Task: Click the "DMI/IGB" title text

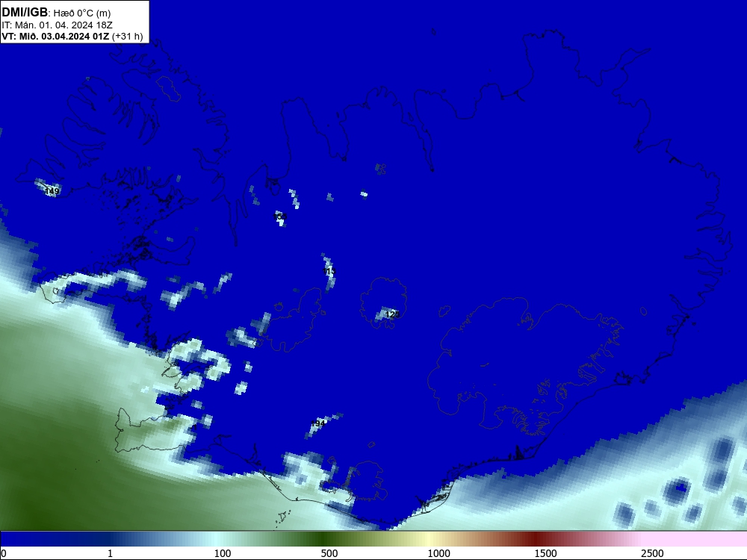Action: [x=25, y=13]
